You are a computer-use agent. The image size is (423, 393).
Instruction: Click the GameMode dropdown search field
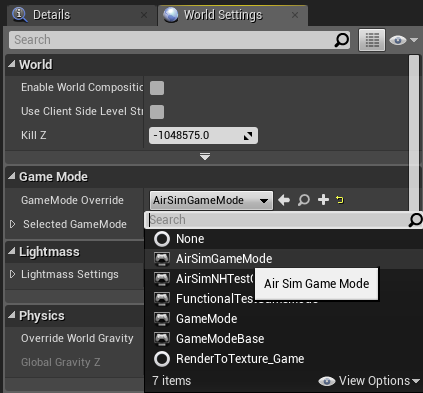tap(277, 220)
